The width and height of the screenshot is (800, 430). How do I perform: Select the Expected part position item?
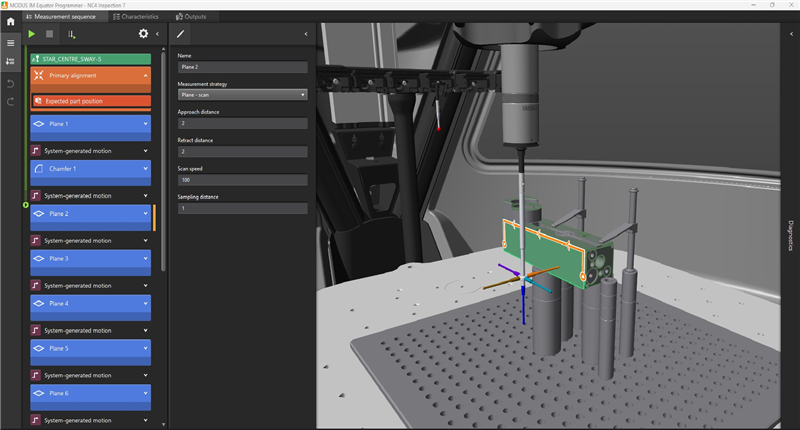coord(90,101)
